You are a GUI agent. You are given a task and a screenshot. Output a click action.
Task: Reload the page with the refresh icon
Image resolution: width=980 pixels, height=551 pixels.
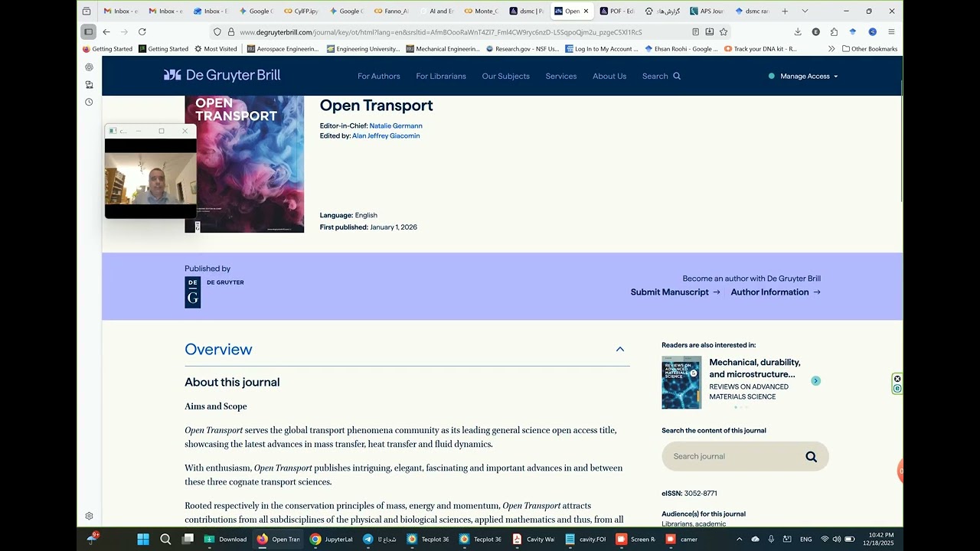[142, 32]
